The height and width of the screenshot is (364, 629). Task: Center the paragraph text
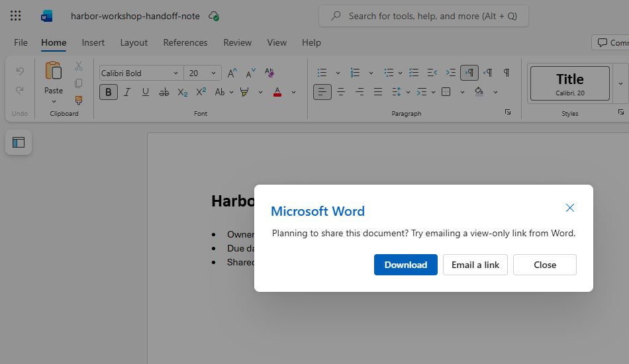pos(341,92)
